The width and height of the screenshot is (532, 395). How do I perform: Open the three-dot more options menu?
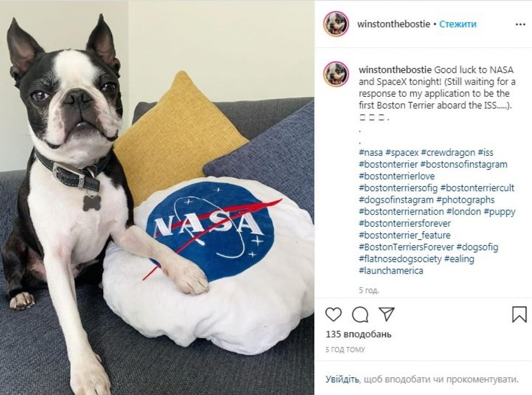[x=520, y=24]
